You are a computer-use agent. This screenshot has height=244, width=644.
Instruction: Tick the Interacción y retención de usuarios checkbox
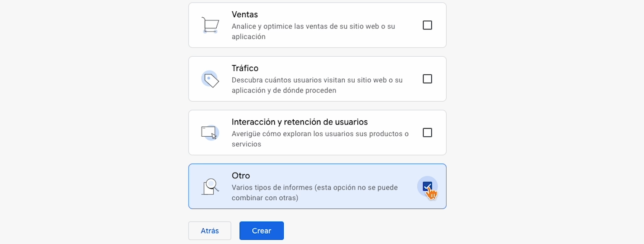(x=427, y=132)
